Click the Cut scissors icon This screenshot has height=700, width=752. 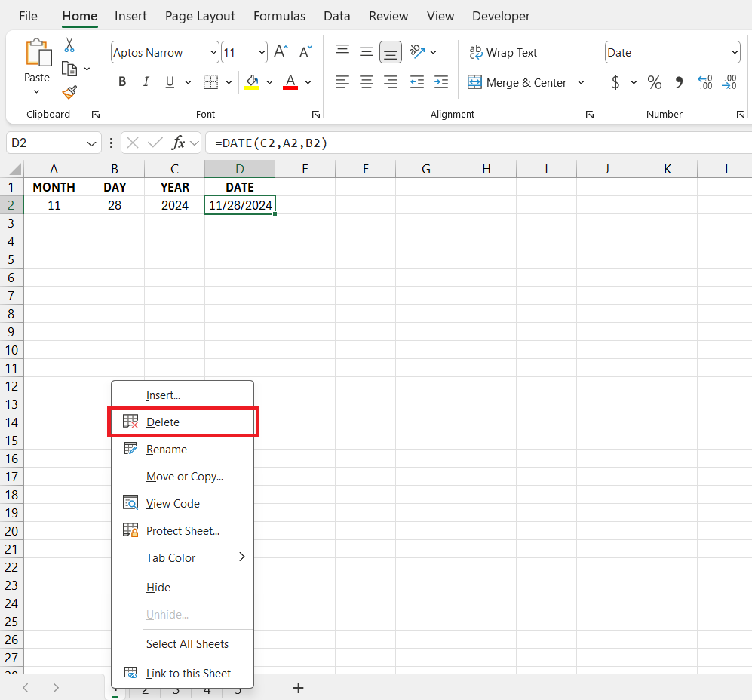69,45
